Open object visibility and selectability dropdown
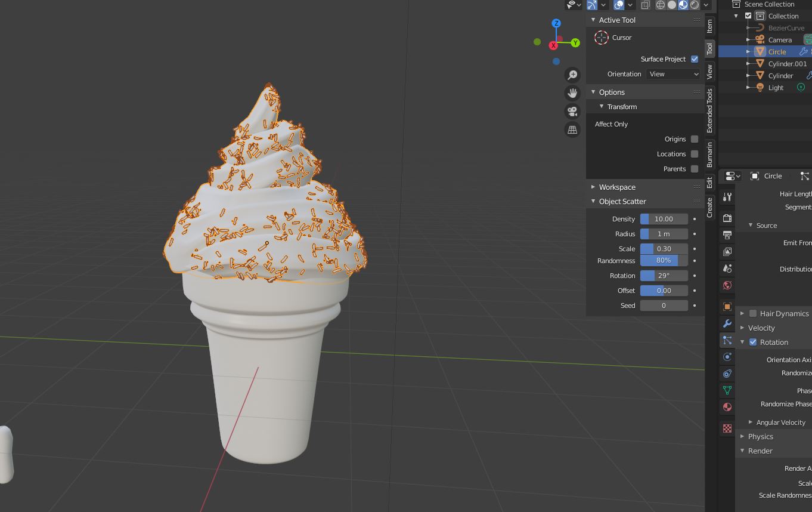Screen dimensions: 812x512 (574, 5)
